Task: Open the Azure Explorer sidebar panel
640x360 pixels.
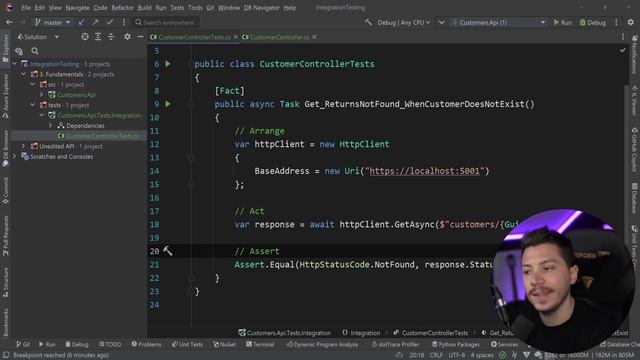Action: (x=5, y=96)
